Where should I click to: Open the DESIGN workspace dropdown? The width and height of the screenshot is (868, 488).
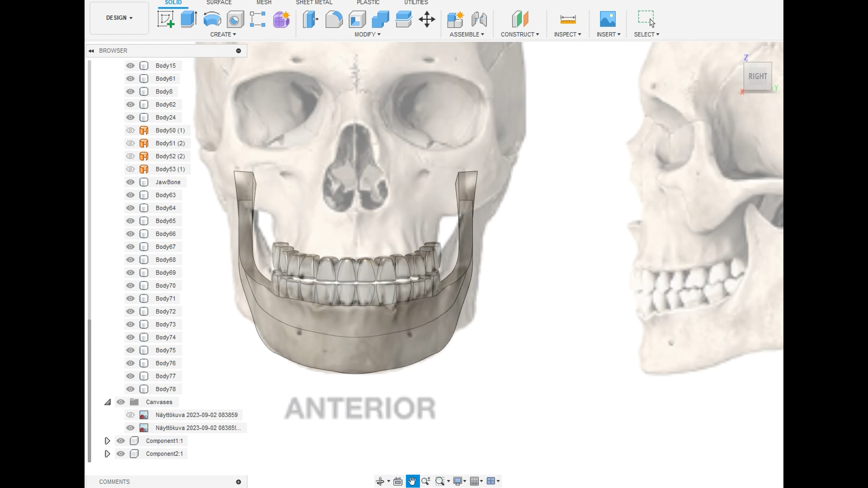[x=118, y=18]
